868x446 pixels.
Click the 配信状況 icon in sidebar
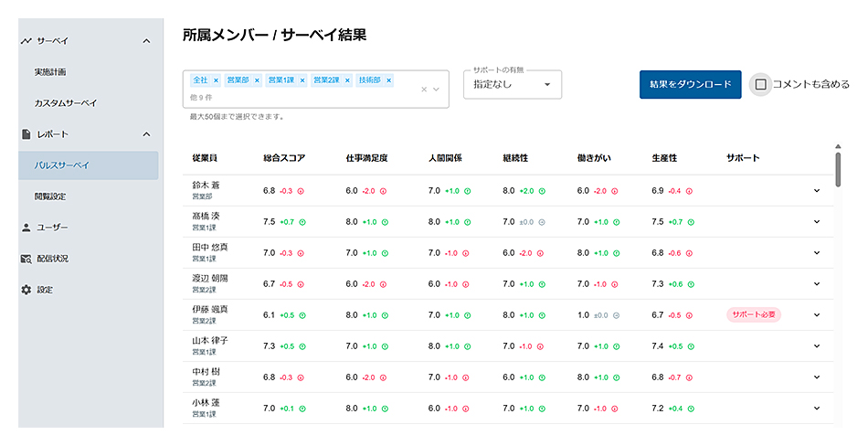(26, 259)
